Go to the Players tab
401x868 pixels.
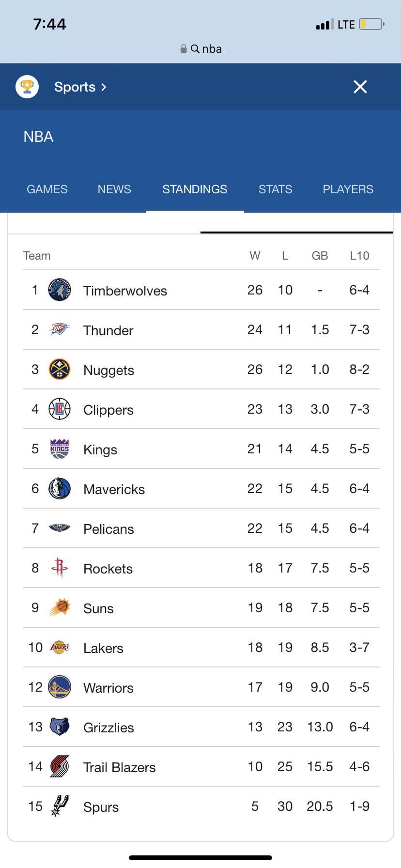point(348,189)
